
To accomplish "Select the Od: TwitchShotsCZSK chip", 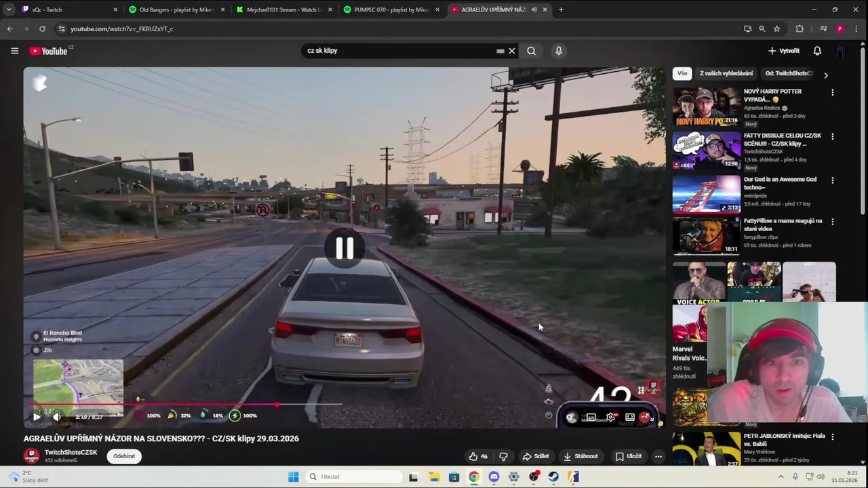I will tap(788, 73).
